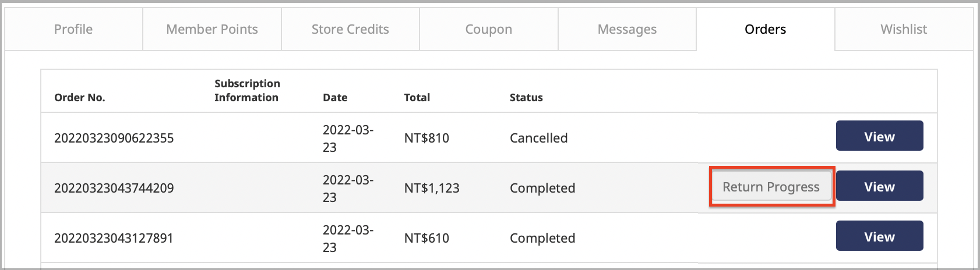Open the Wishlist tab
The image size is (980, 270).
click(904, 29)
